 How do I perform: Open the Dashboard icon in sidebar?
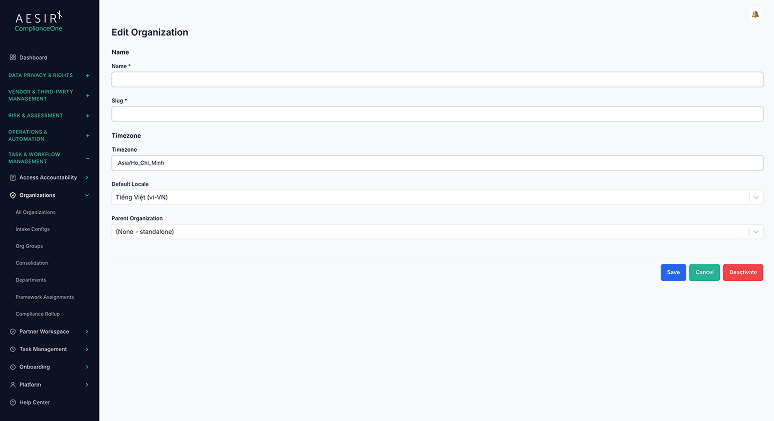pos(13,57)
